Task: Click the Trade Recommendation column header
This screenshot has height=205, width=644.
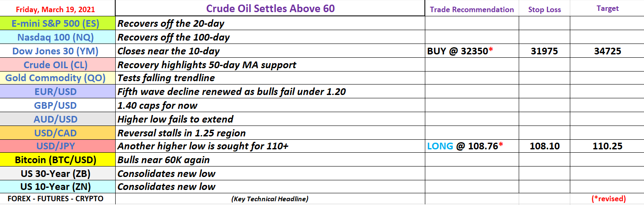Action: (472, 9)
